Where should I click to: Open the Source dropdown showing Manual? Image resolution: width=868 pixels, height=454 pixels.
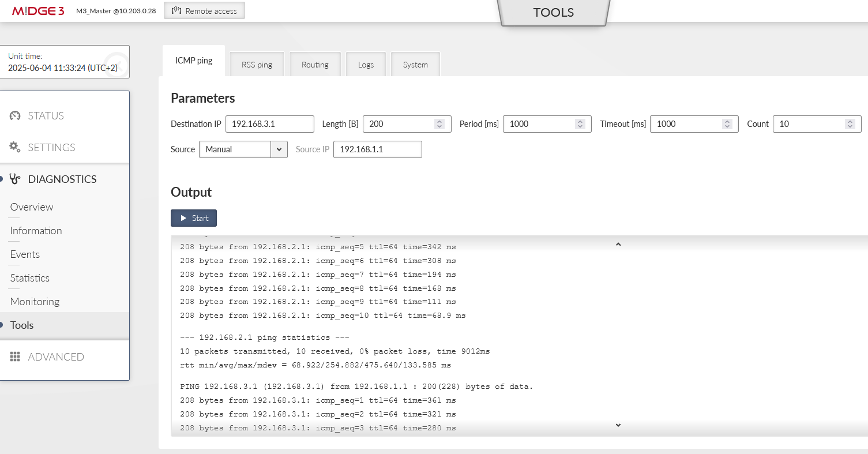tap(243, 149)
